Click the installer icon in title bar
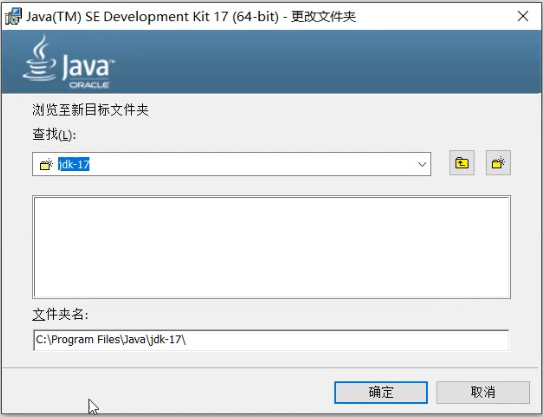543x417 pixels. tap(13, 16)
